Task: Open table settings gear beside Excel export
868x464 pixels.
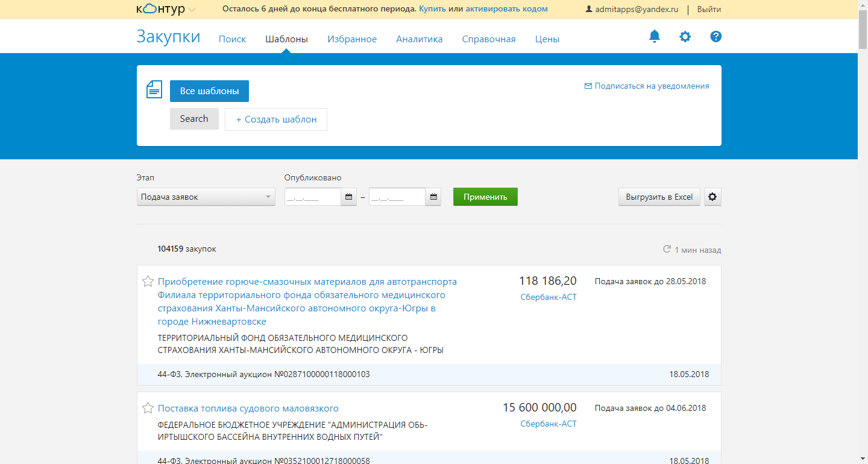Action: coord(712,197)
